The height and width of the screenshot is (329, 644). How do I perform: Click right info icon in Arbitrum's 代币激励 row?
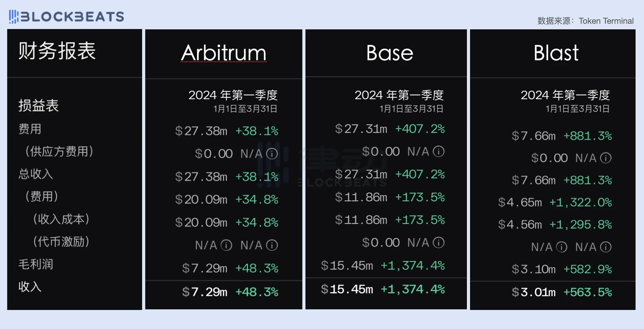pos(272,245)
